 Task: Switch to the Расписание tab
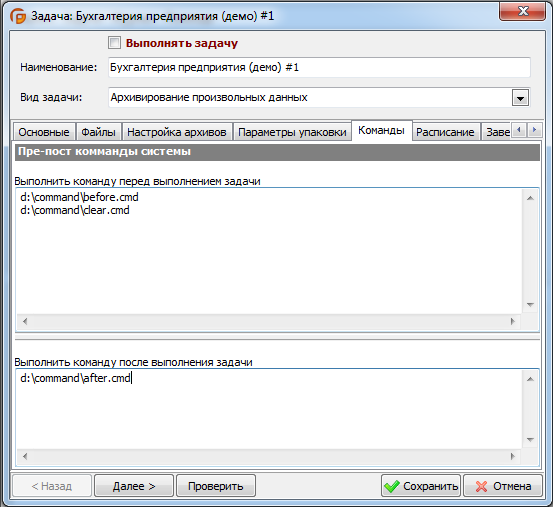(x=445, y=132)
